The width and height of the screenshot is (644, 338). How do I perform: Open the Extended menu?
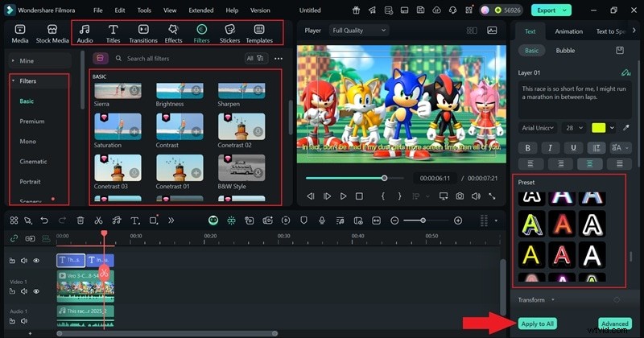tap(200, 10)
